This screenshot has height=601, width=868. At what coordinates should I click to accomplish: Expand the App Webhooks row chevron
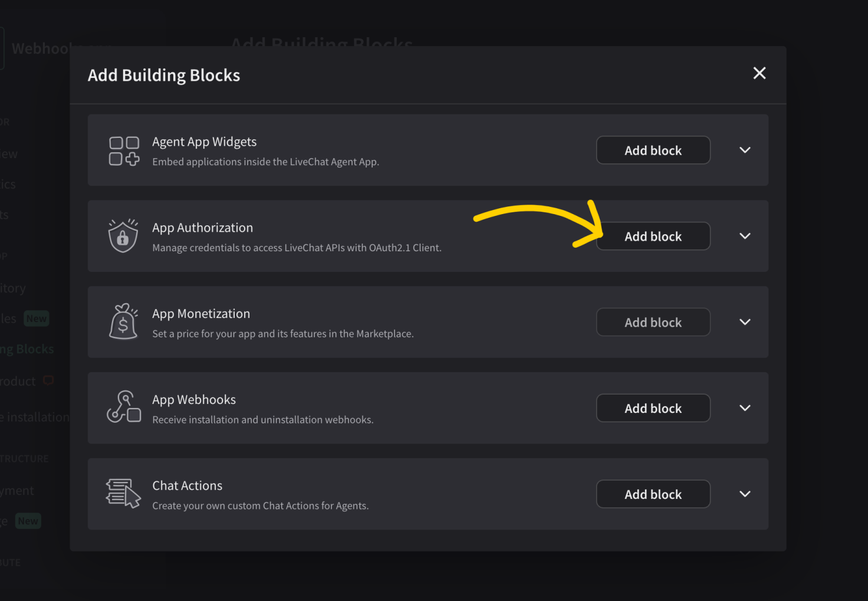click(x=745, y=408)
